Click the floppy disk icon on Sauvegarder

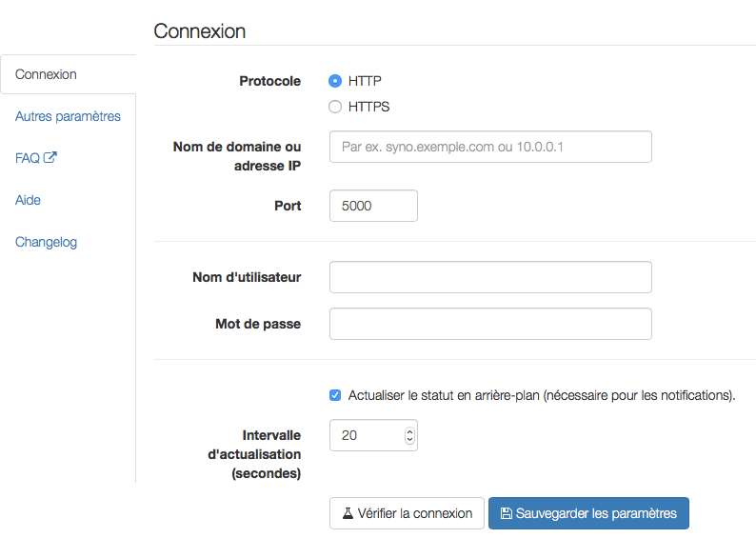coord(506,513)
